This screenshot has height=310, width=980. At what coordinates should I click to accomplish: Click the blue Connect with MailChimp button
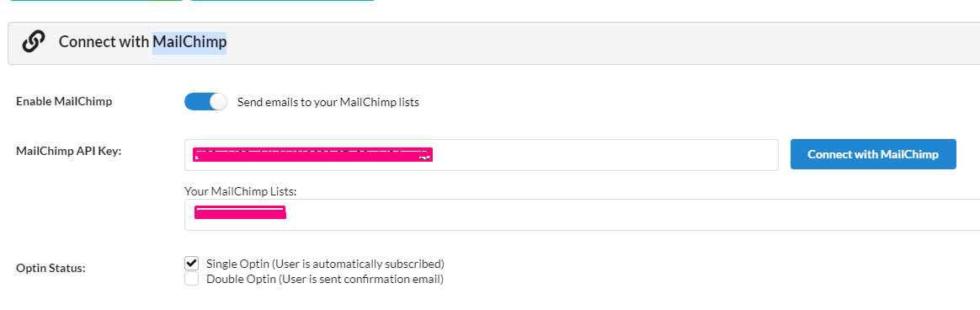point(873,154)
